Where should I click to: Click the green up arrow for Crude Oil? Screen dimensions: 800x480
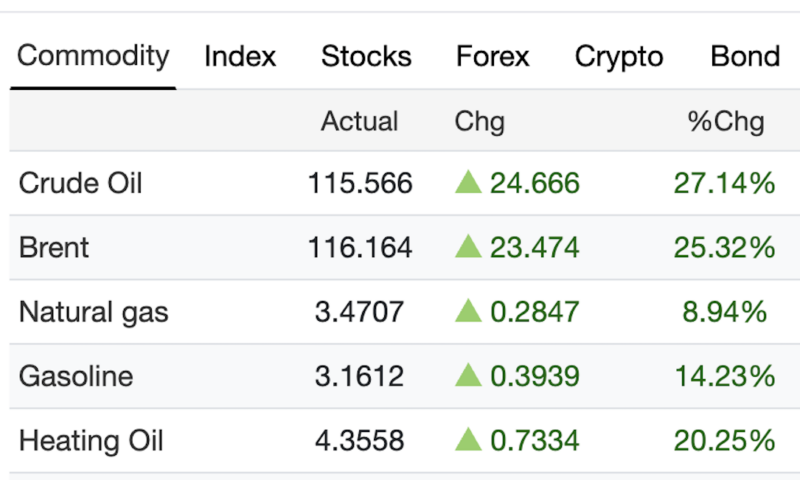[468, 183]
